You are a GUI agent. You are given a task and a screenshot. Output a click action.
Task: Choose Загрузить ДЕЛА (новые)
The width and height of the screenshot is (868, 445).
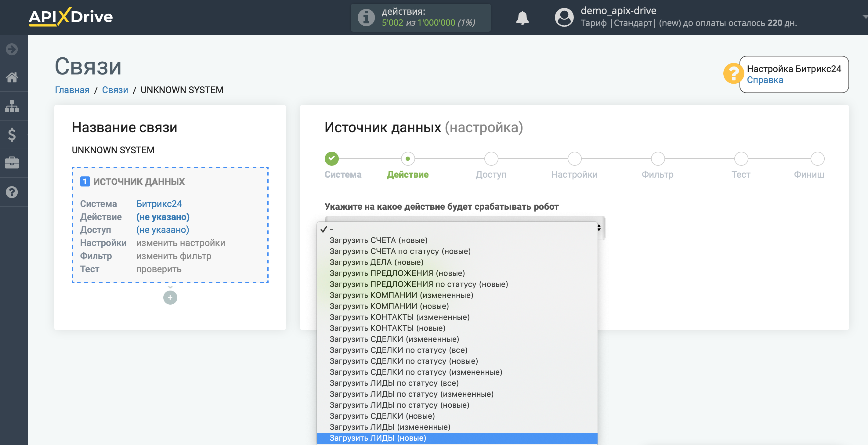point(457,262)
